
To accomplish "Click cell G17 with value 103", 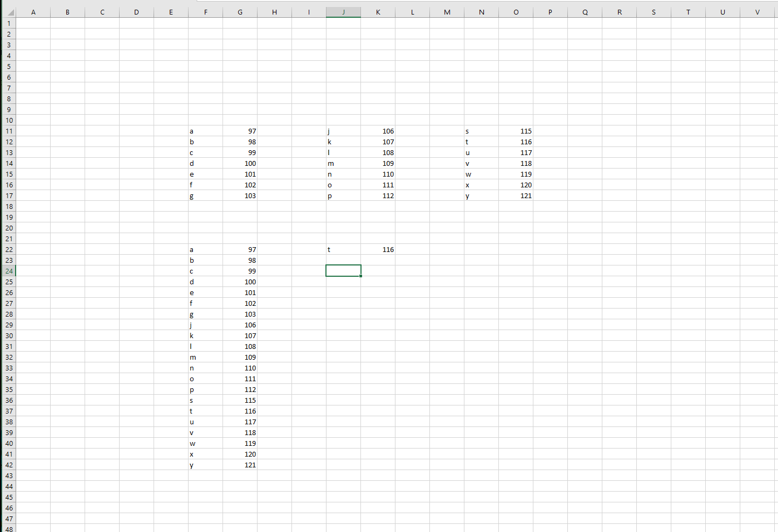I will tap(240, 195).
